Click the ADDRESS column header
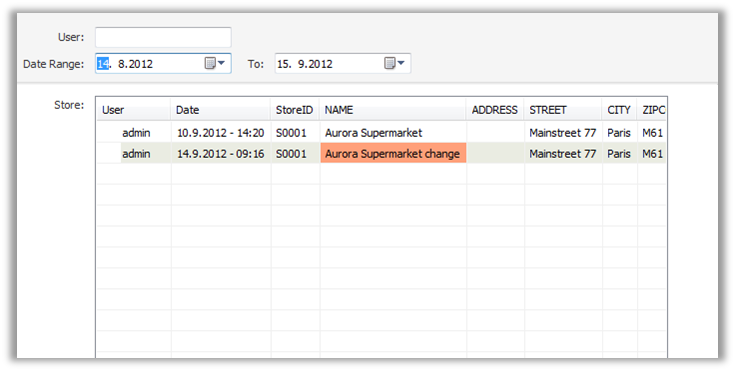The height and width of the screenshot is (371, 735). click(495, 110)
